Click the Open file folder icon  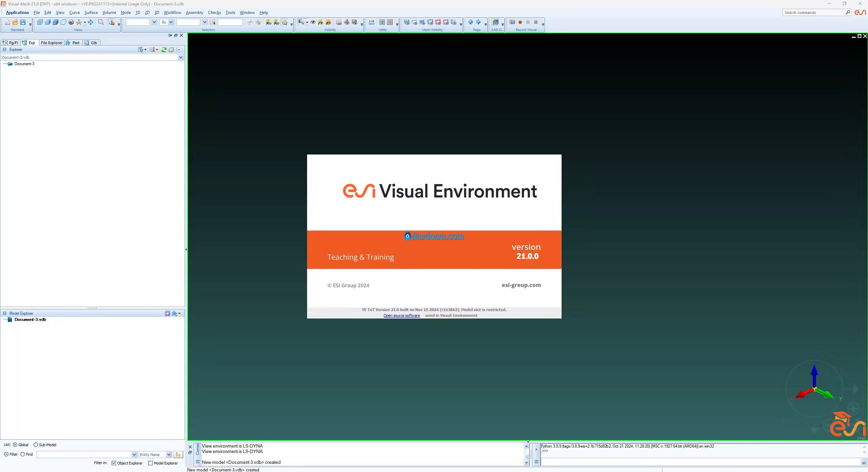(x=15, y=22)
